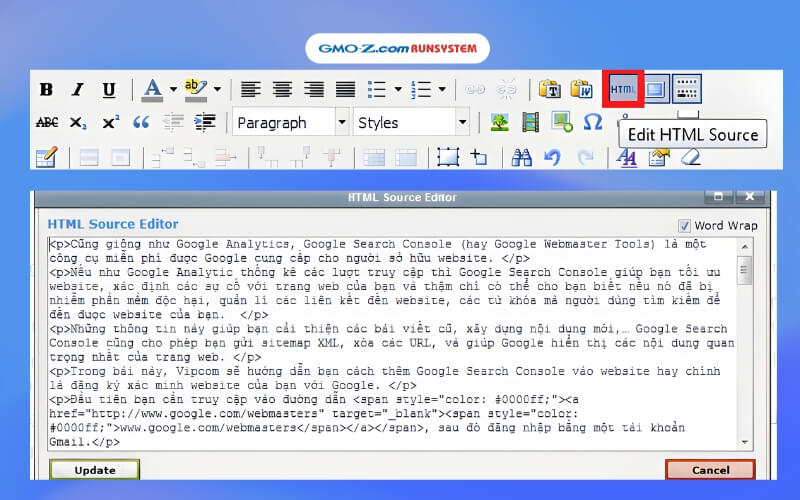This screenshot has height=500, width=800.
Task: Click the Blockquote icon
Action: click(141, 123)
